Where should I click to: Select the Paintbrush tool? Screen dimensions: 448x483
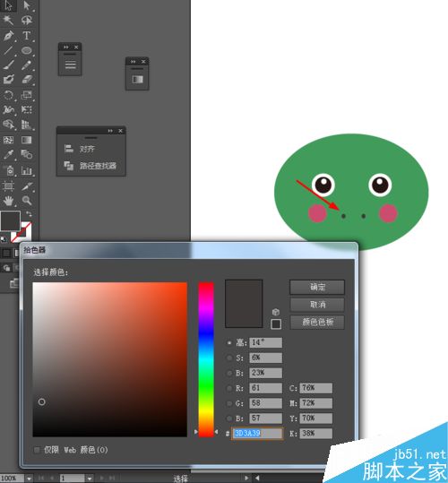(8, 65)
